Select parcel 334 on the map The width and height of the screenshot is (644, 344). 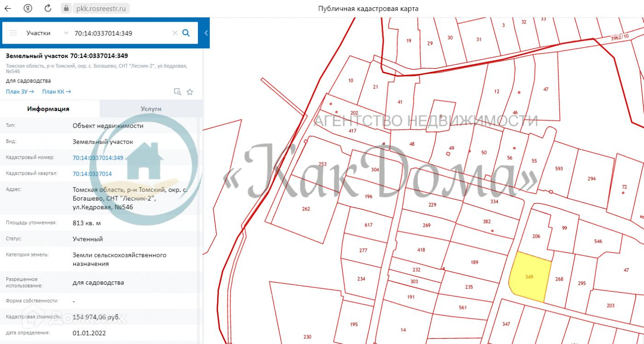click(494, 201)
